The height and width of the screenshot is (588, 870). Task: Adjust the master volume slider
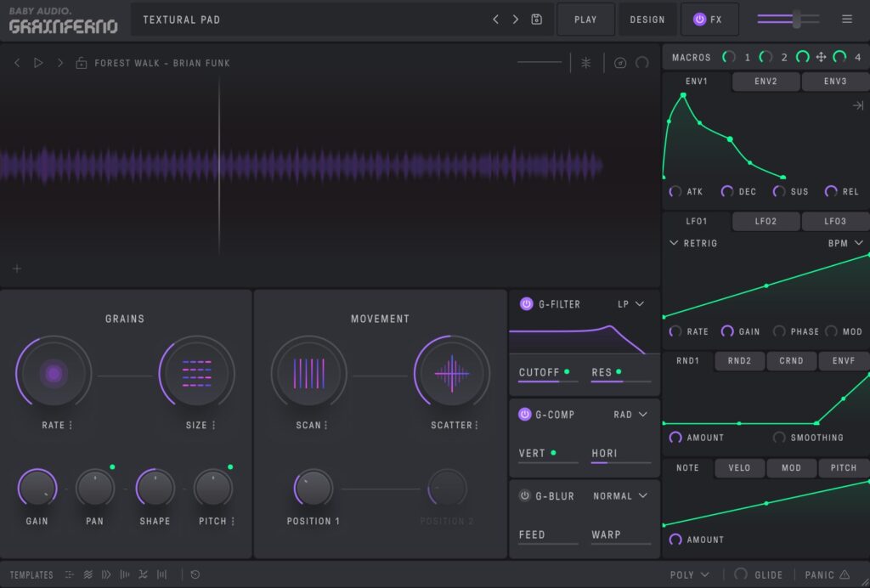click(x=796, y=19)
